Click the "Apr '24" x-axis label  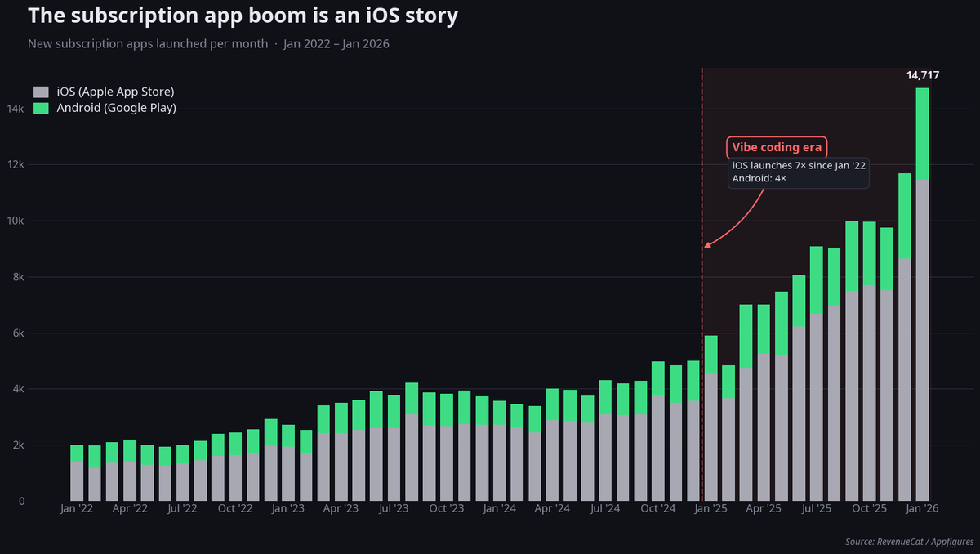click(553, 509)
